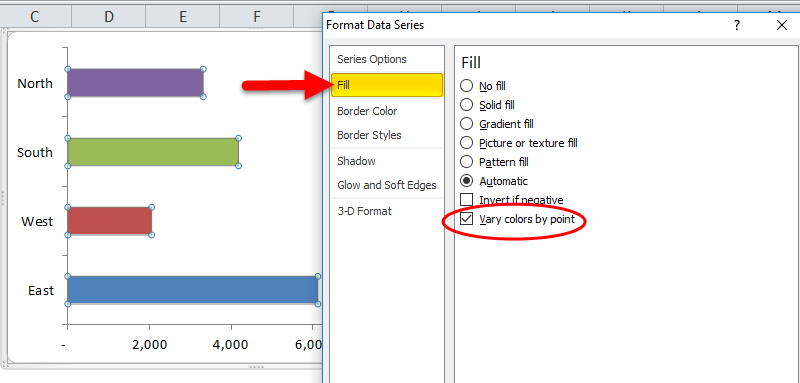
Task: Select the blue East bar
Action: click(x=193, y=290)
